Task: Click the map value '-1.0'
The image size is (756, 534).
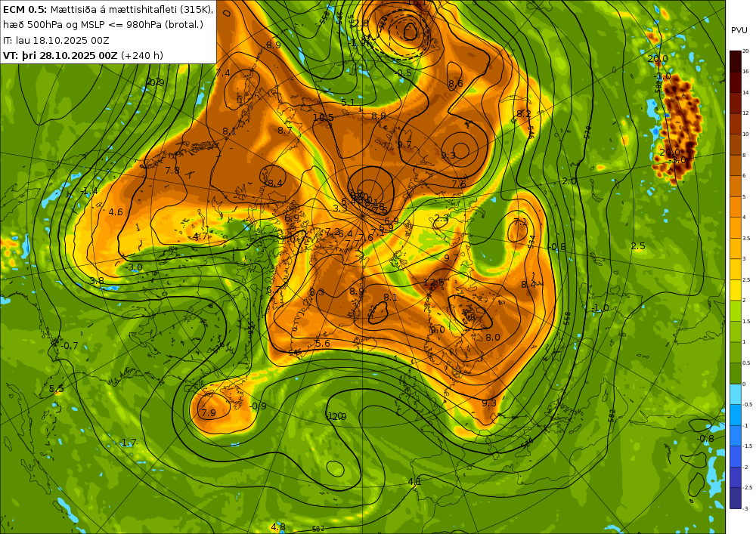Action: tap(600, 307)
